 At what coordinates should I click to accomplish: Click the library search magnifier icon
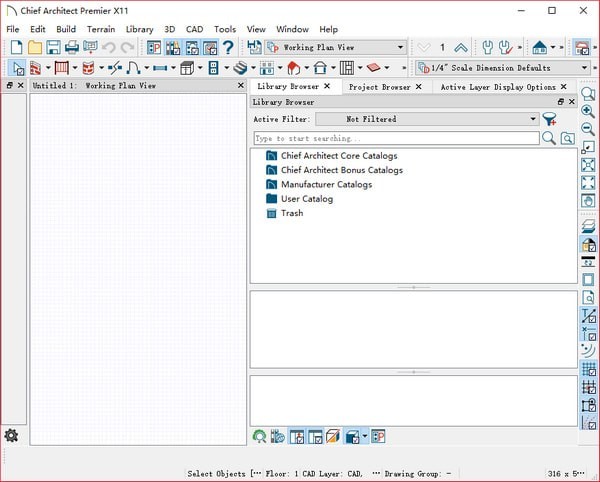pyautogui.click(x=549, y=139)
